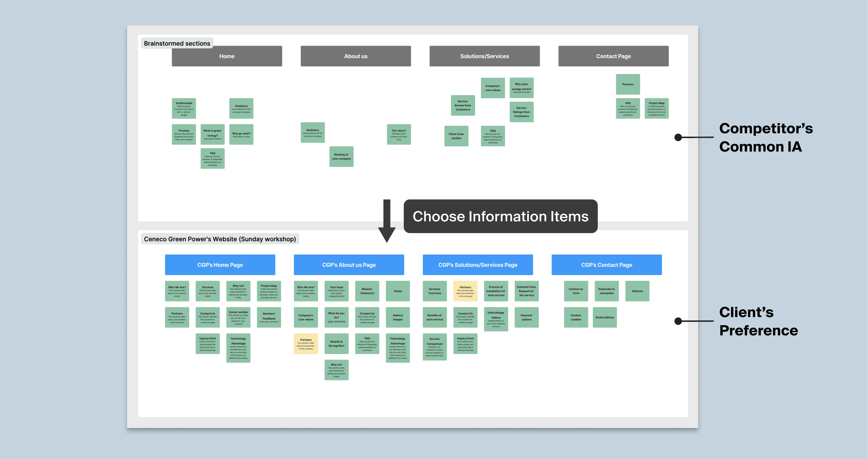Select the Statistics note under gray Home header
Viewport: 868px width, 459px height.
pyautogui.click(x=241, y=108)
